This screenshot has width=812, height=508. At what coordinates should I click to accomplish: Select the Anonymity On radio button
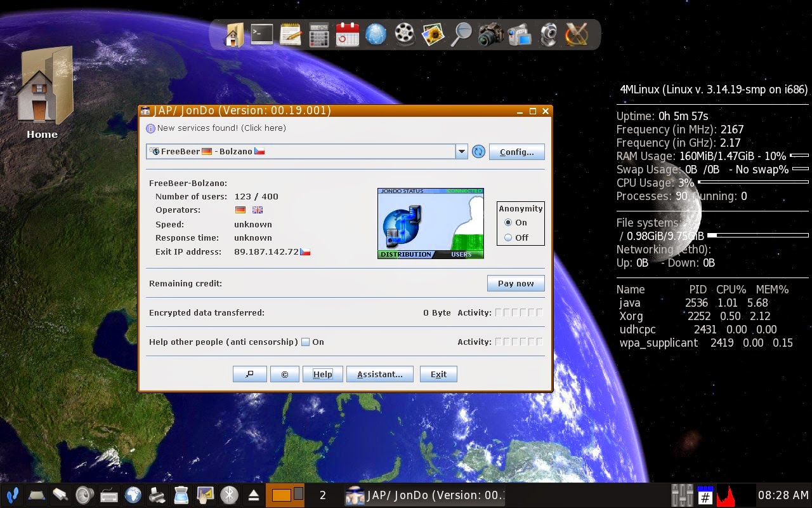(x=507, y=222)
